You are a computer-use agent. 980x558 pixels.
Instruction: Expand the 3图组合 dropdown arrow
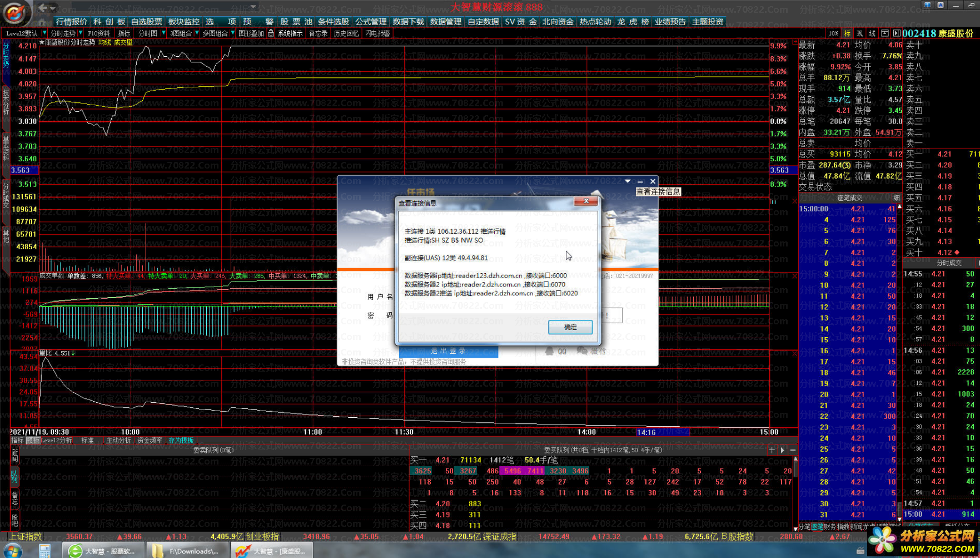(x=197, y=33)
